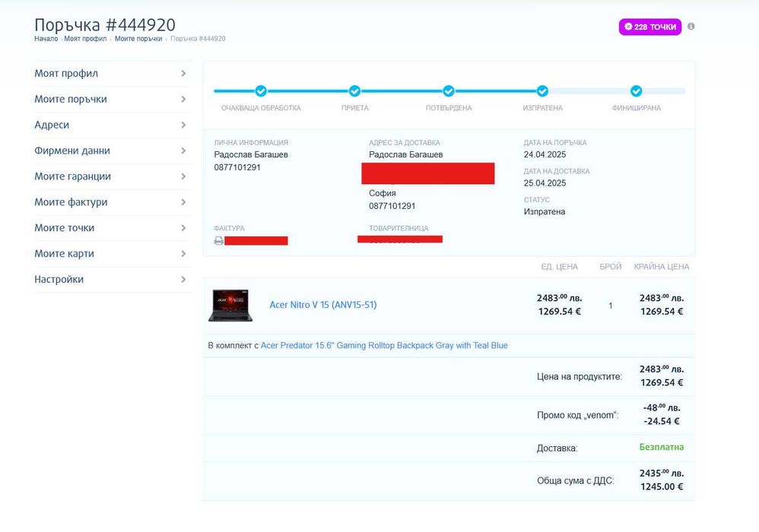The image size is (759, 532).
Task: Click the Очакваща обработка step checkmark
Action: (x=261, y=91)
